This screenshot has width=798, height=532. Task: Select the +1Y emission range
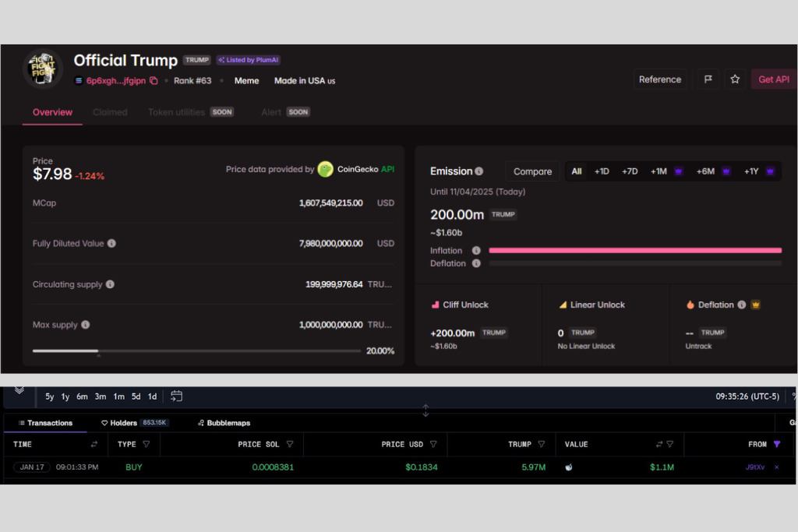coord(759,171)
